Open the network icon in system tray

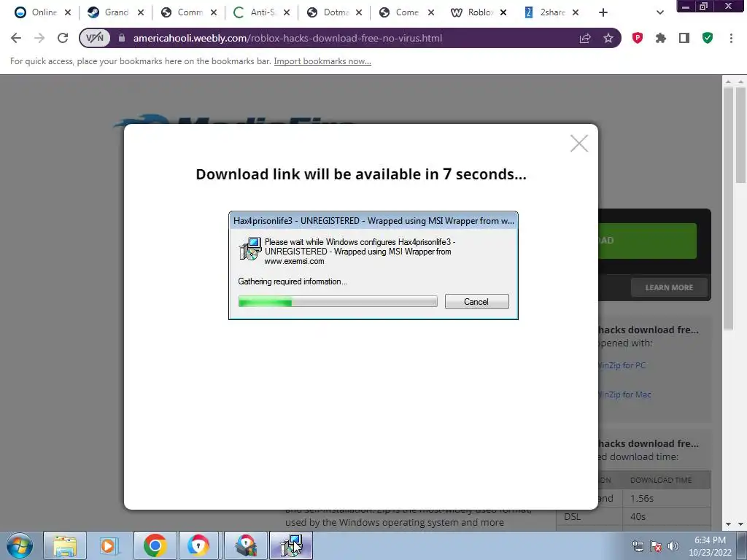(638, 546)
